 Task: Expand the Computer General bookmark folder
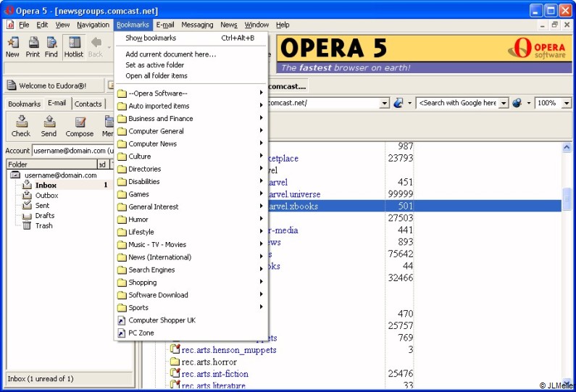[191, 131]
